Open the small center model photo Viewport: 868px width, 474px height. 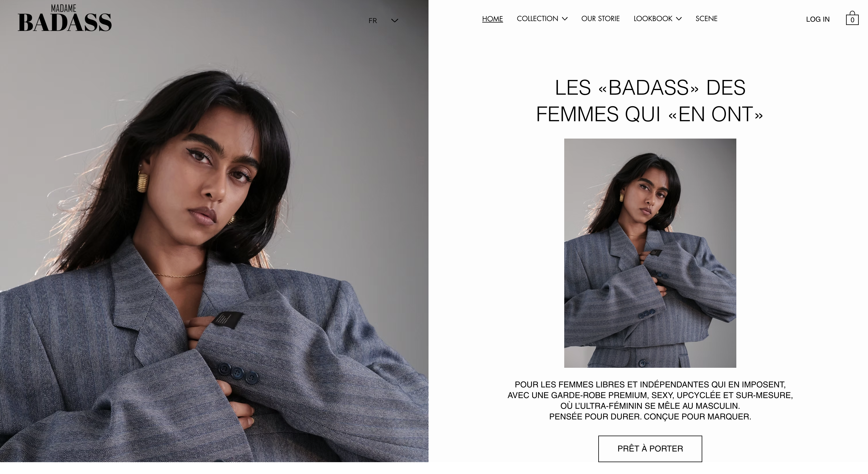[x=650, y=253]
